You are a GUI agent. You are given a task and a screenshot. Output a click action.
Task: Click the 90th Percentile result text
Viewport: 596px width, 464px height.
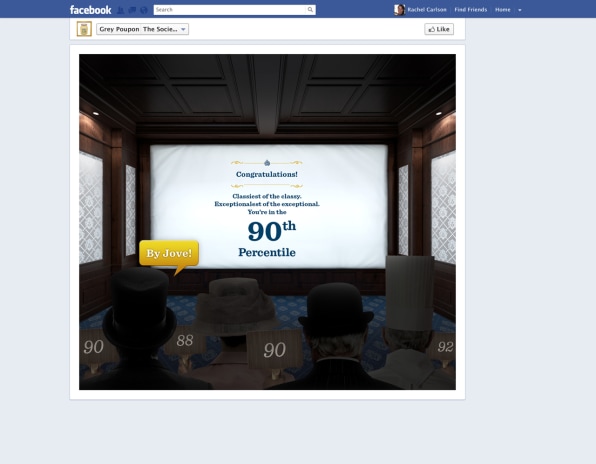tap(267, 239)
